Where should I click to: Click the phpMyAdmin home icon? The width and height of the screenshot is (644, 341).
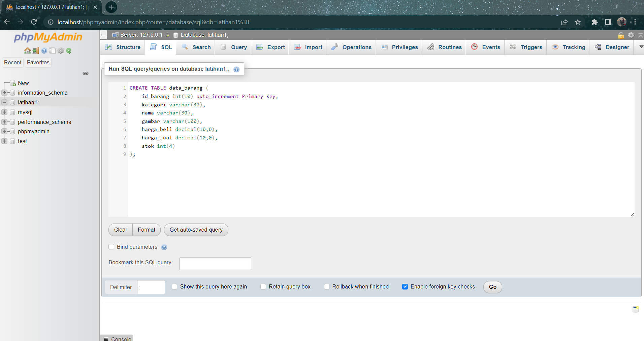[x=27, y=50]
